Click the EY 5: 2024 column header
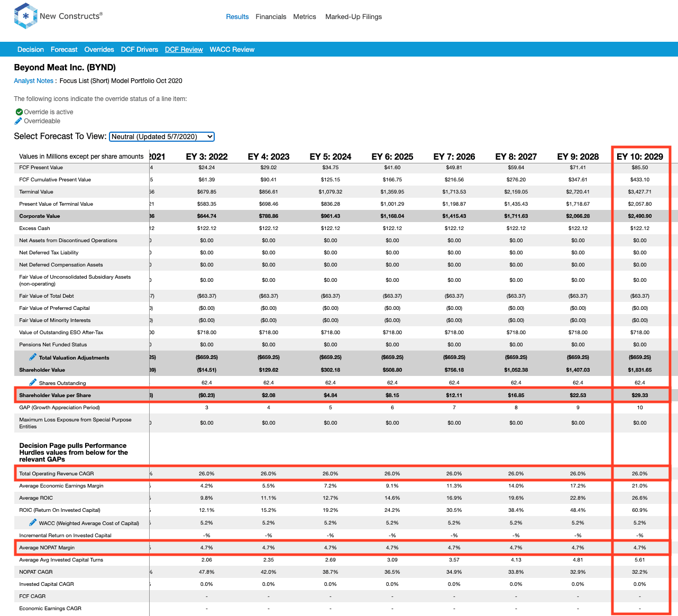This screenshot has width=678, height=616. (x=331, y=157)
